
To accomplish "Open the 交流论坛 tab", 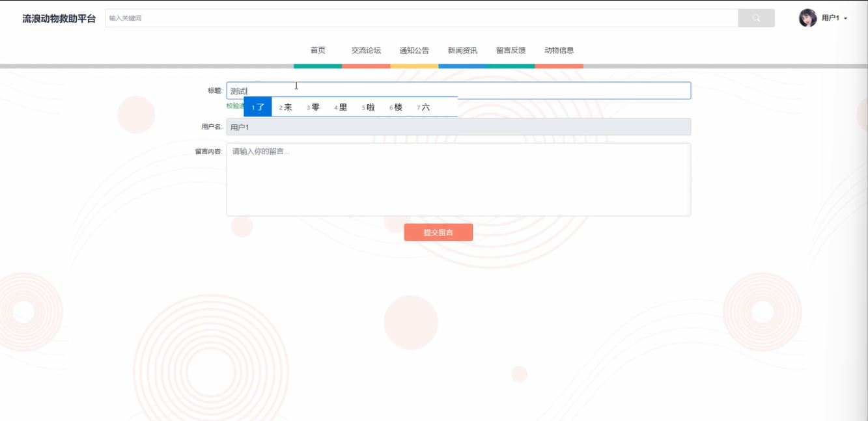I will [366, 50].
